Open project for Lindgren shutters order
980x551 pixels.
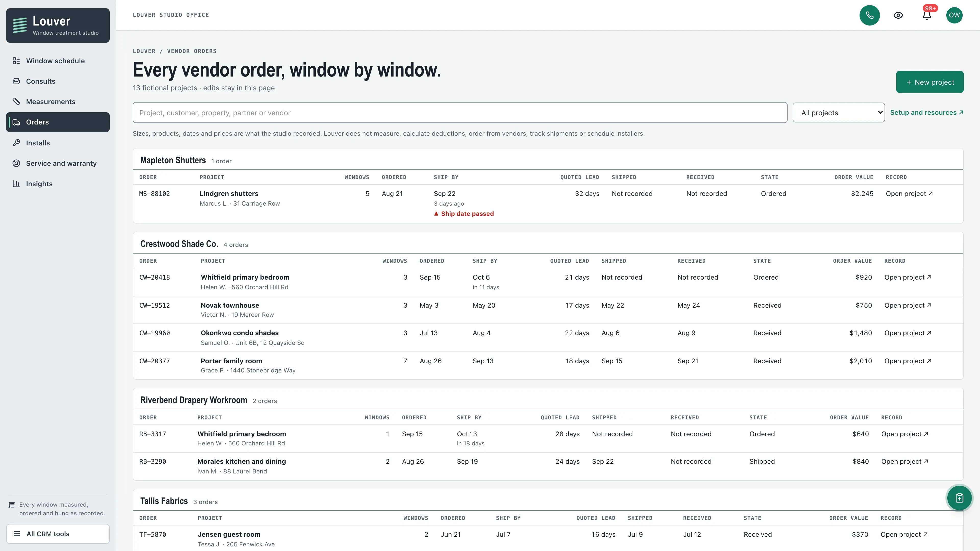[x=909, y=194]
